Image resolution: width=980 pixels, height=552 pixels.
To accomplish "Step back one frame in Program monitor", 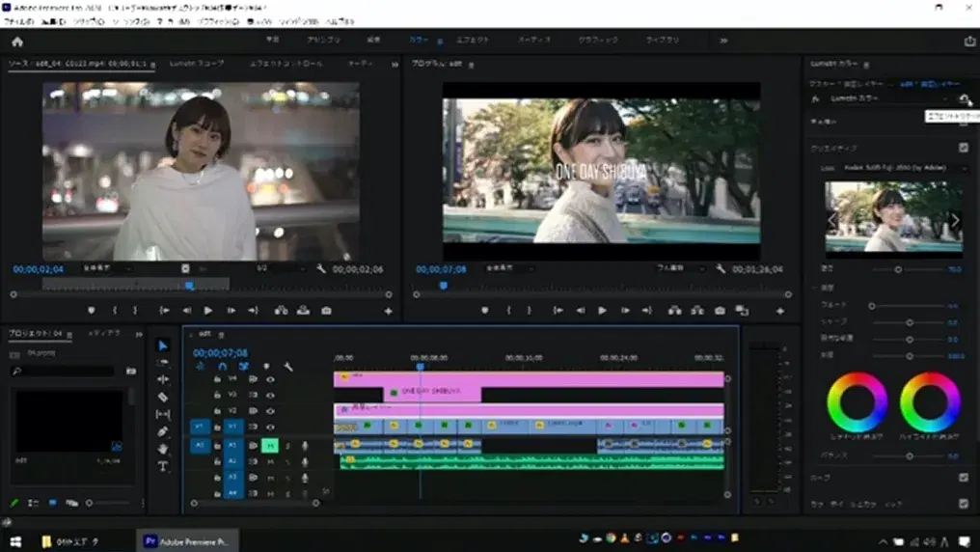I will coord(581,311).
